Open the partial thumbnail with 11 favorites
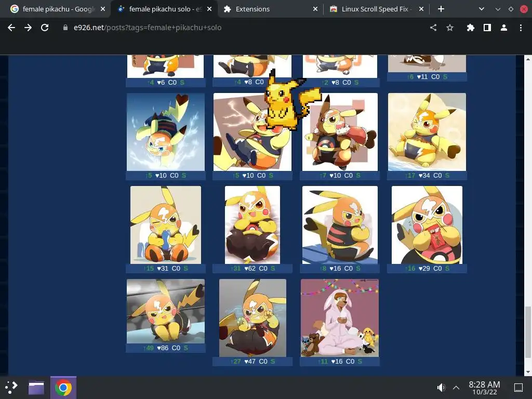 (x=427, y=63)
